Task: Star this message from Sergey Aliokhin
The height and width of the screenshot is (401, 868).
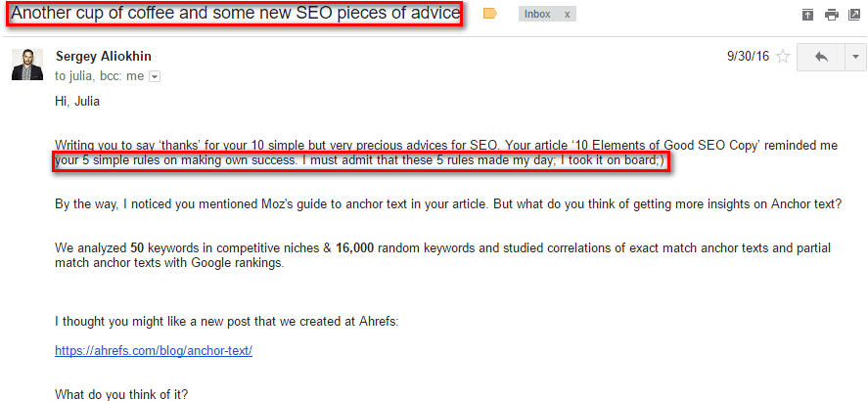Action: click(783, 57)
